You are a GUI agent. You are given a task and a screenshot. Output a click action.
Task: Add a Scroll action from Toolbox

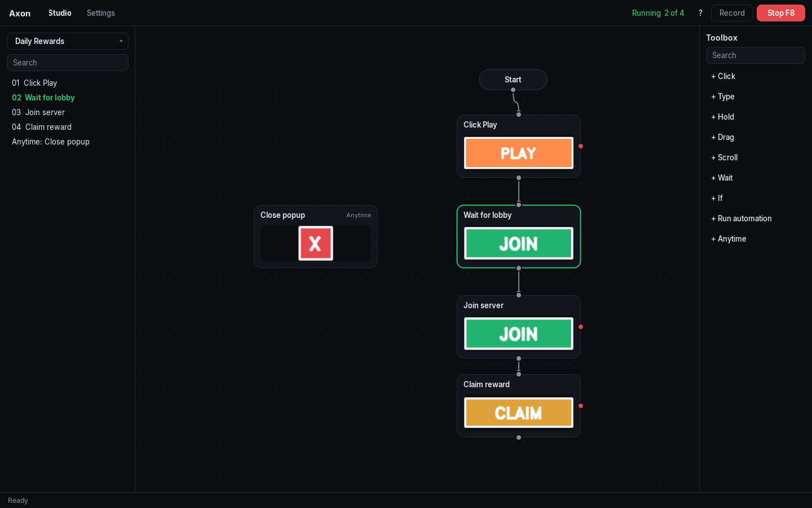point(756,157)
